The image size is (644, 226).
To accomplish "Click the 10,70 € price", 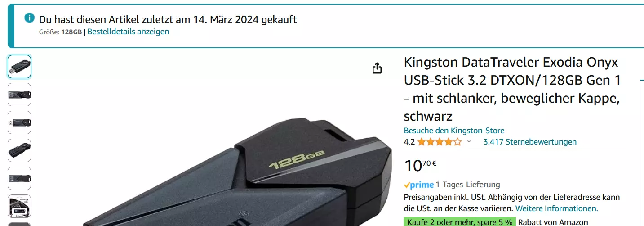I will [x=420, y=165].
